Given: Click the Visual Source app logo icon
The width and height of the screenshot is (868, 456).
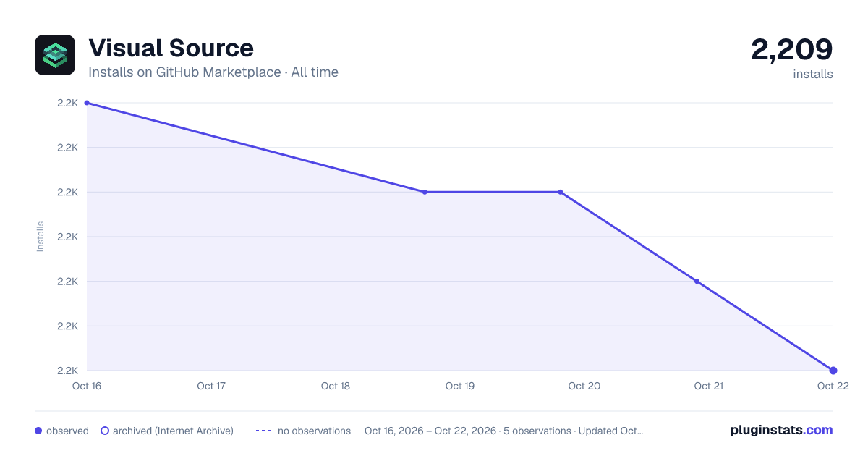Looking at the screenshot, I should (x=55, y=55).
